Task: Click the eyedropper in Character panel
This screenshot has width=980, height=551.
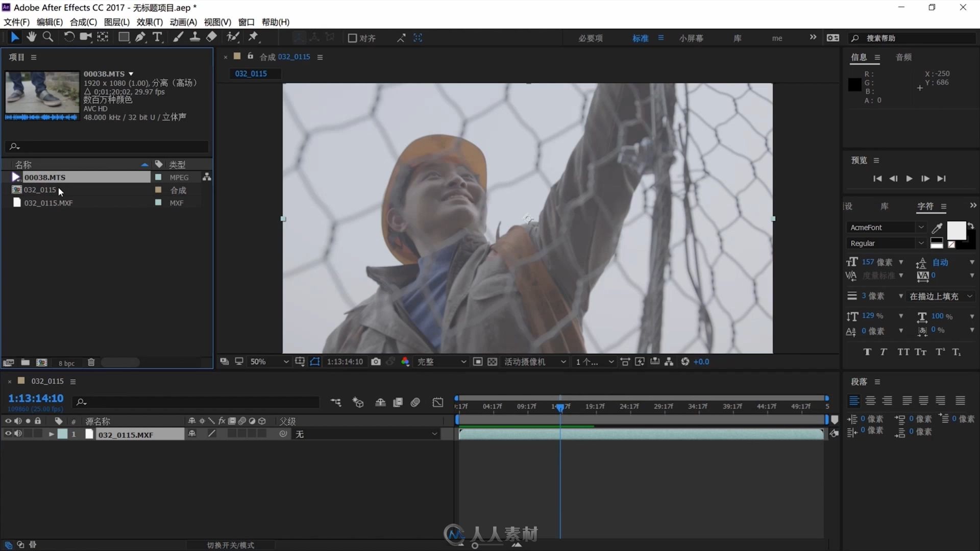Action: [x=937, y=228]
